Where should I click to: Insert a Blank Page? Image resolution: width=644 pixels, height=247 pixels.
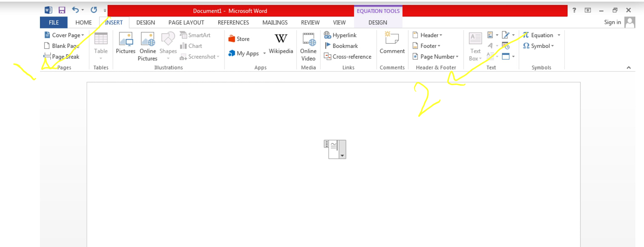click(62, 46)
